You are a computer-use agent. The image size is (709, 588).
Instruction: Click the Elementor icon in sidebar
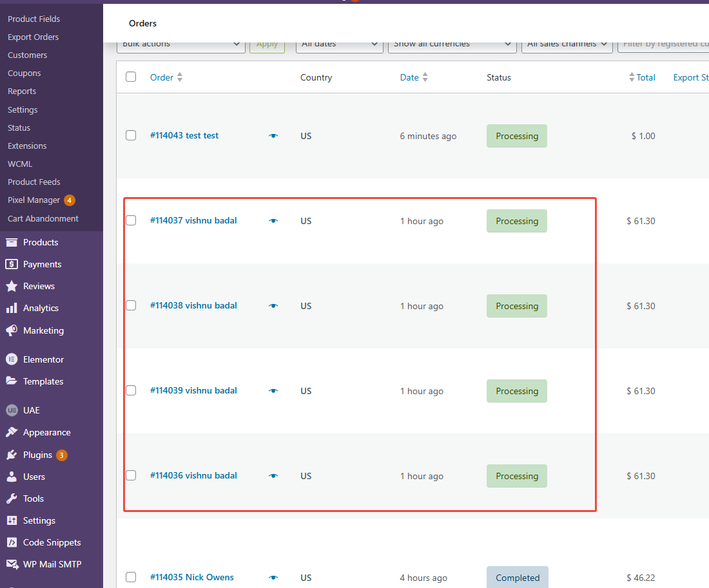[x=12, y=359]
